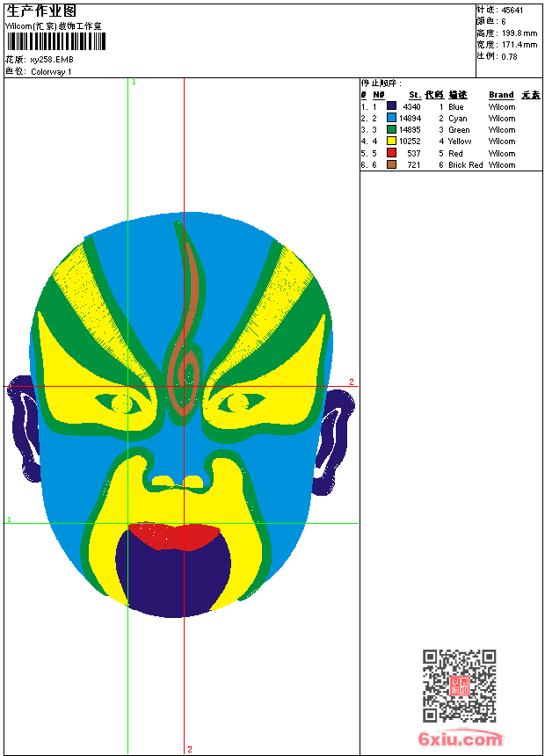
Task: Select the stitch count 4340 in Blue row
Action: pyautogui.click(x=411, y=107)
